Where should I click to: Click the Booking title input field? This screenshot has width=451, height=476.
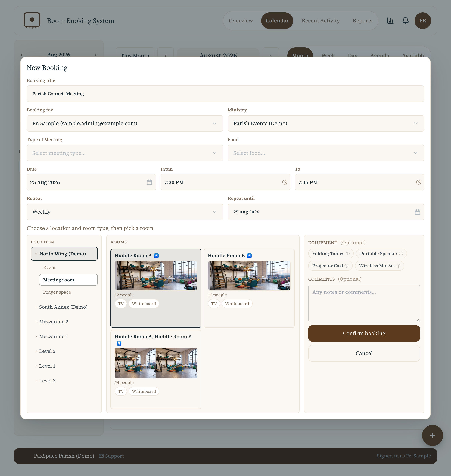point(225,94)
